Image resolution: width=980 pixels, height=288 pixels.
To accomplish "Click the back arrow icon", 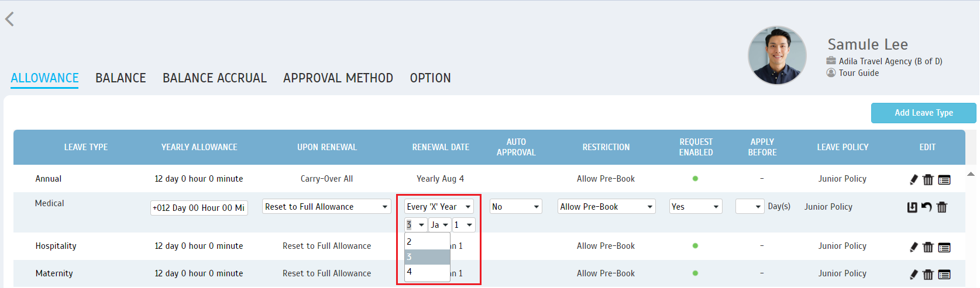I will 9,19.
